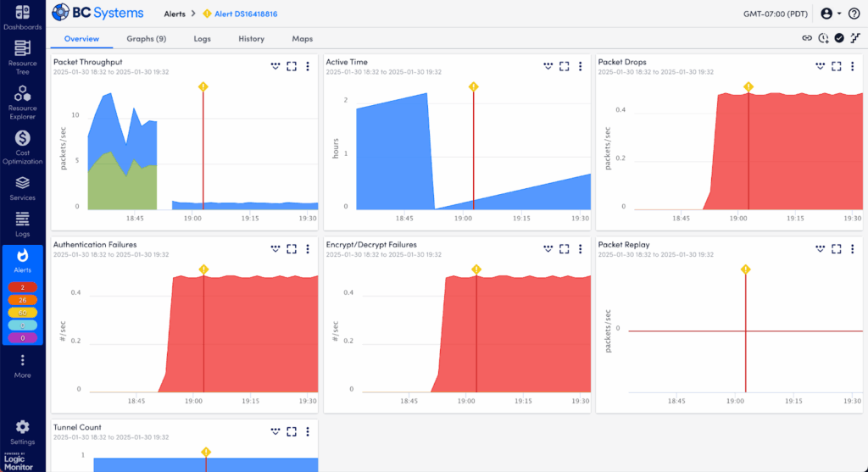Click alert marker on Packet Replay graph
Viewport: 868px width, 472px height.
746,269
